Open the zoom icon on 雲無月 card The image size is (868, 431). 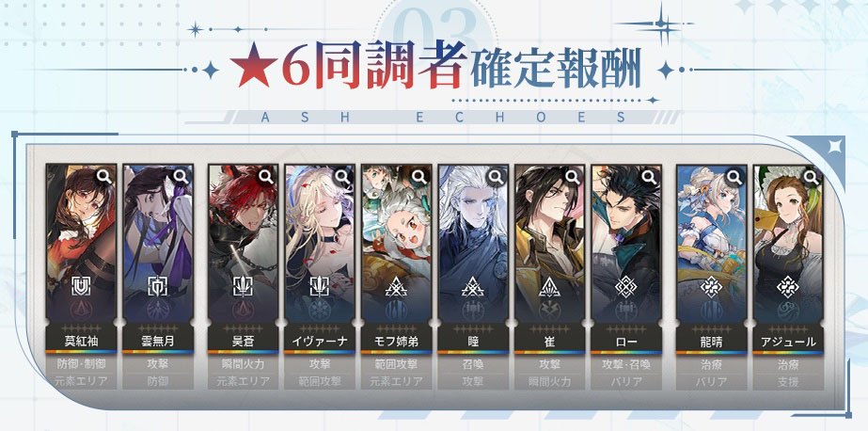[x=181, y=177]
